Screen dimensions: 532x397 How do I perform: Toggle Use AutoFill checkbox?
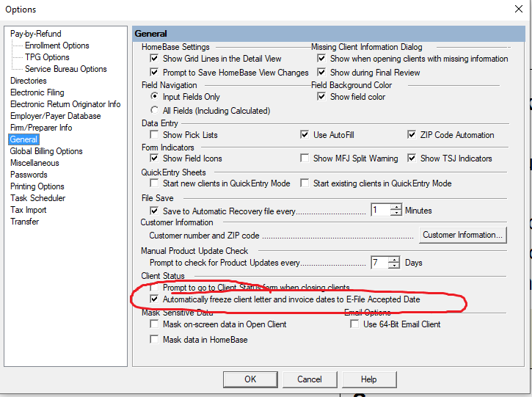[x=305, y=135]
